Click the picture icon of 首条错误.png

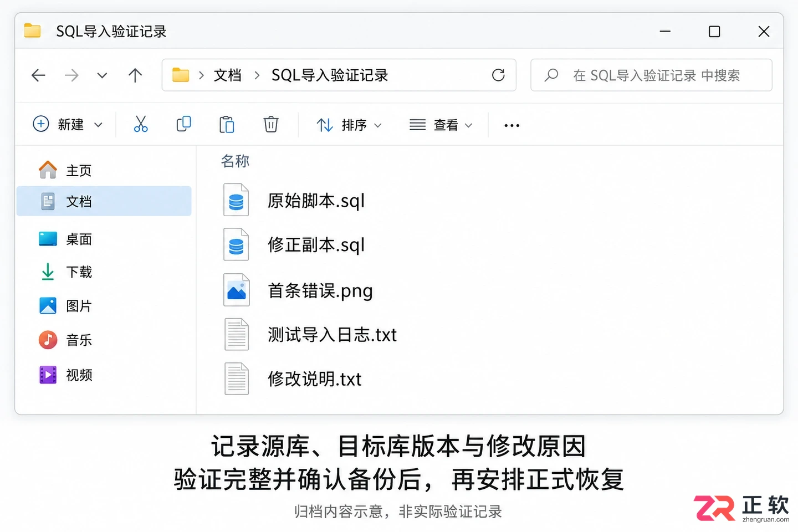(237, 290)
